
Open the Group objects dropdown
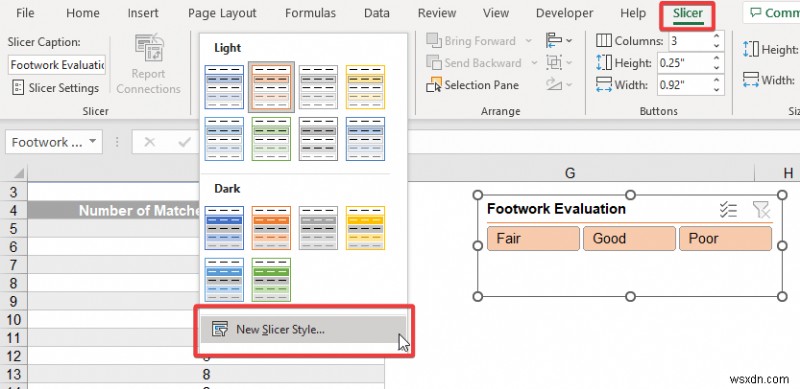pos(559,62)
